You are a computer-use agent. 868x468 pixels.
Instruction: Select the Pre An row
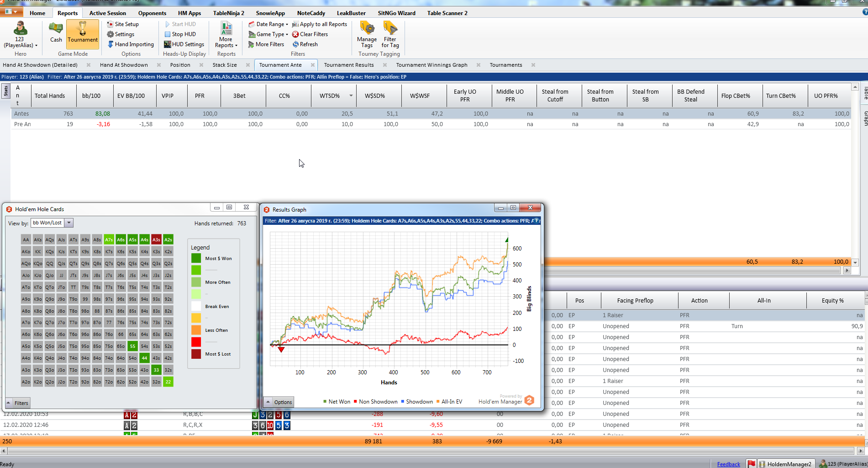pyautogui.click(x=430, y=124)
